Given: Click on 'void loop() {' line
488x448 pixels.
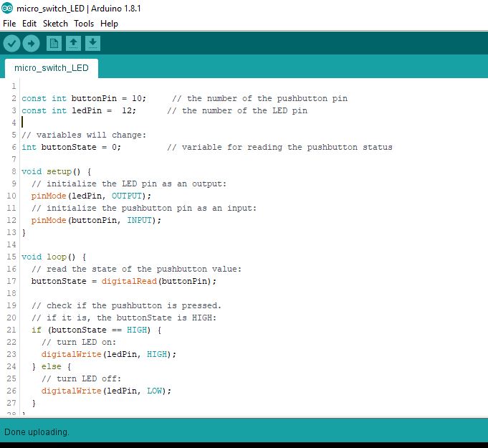Looking at the screenshot, I should tap(54, 257).
